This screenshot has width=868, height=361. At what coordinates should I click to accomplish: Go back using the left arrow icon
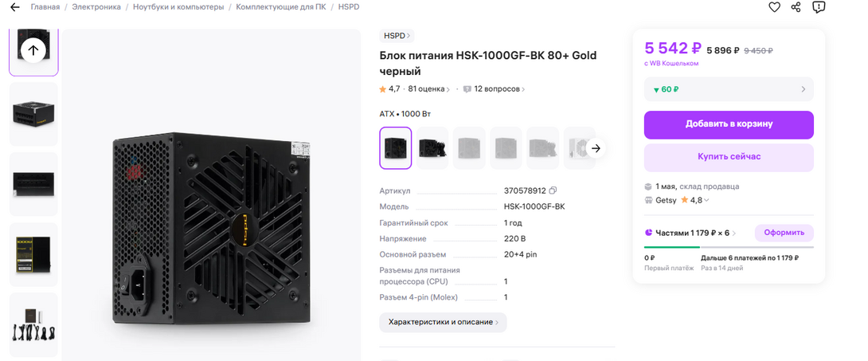pyautogui.click(x=14, y=7)
